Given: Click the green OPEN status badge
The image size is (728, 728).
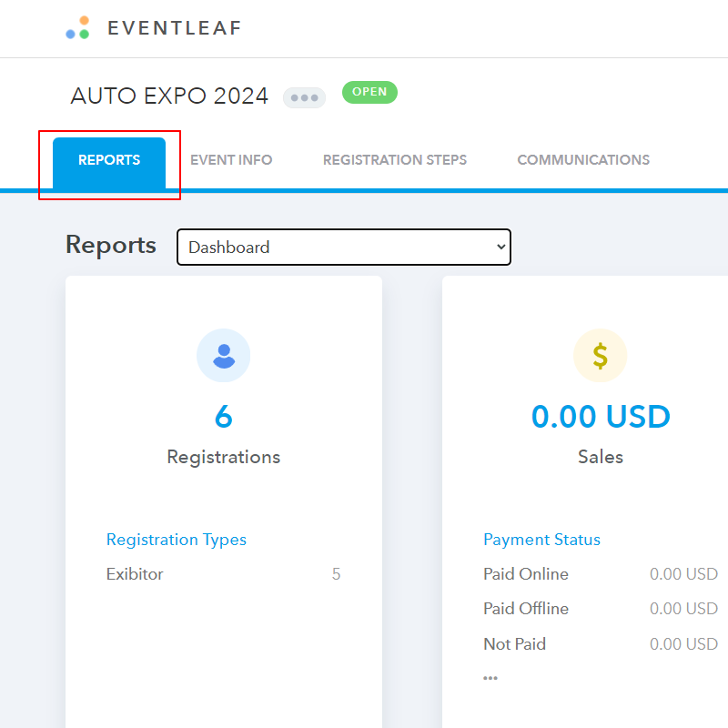Looking at the screenshot, I should click(x=369, y=92).
